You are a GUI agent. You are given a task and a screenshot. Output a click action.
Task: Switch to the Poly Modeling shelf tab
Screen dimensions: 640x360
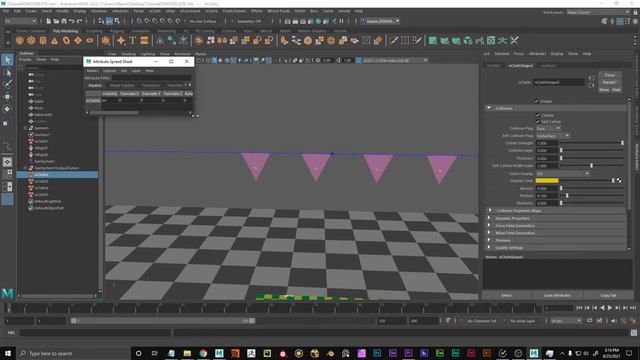tap(65, 31)
